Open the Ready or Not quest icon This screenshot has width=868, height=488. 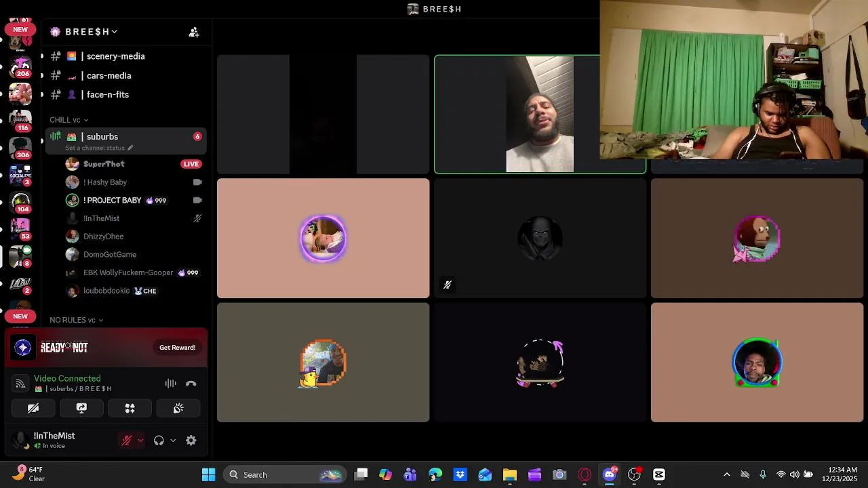coord(22,348)
